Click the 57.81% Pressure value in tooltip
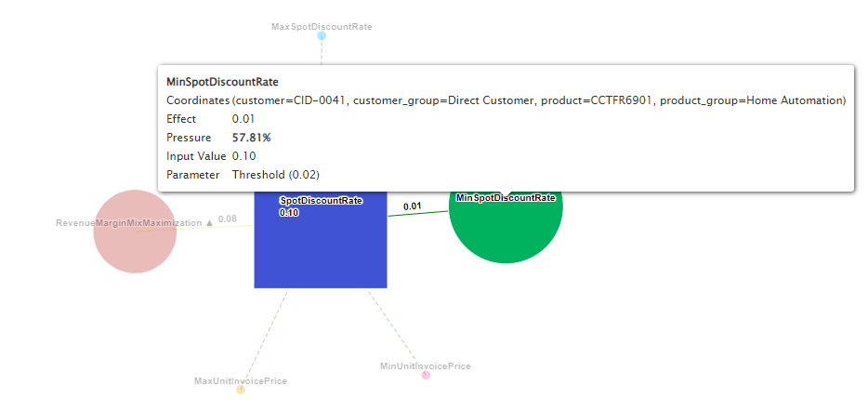 [251, 138]
